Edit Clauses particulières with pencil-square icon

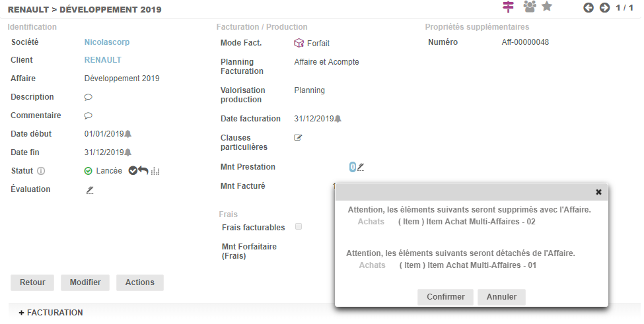tap(298, 138)
